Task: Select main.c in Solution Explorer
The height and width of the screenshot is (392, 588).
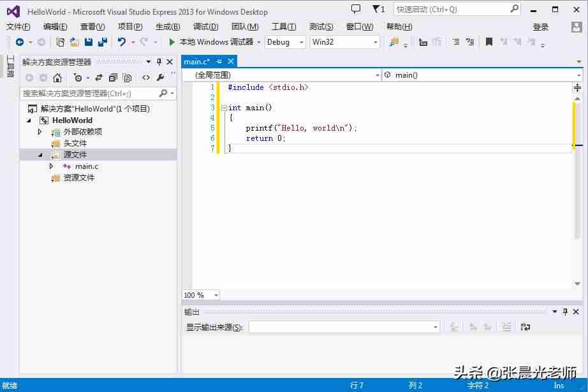Action: click(87, 166)
